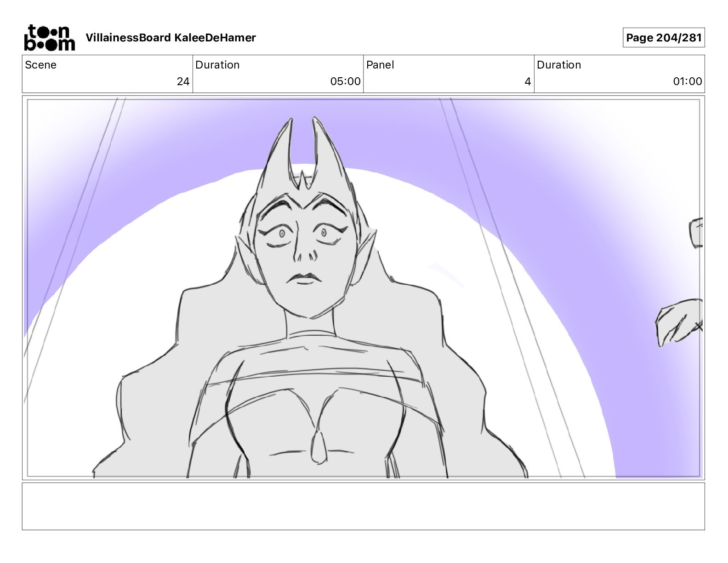728x563 pixels.
Task: Click the Scene header label
Action: 40,65
